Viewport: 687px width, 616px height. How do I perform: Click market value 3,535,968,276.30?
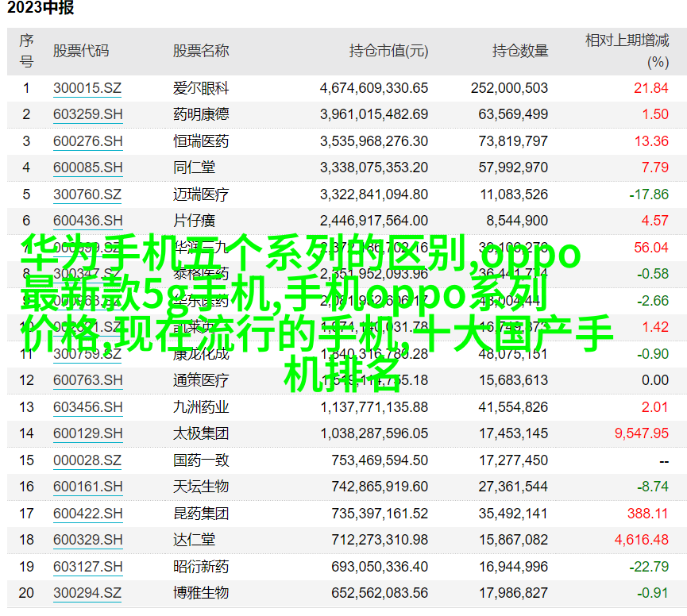pos(374,141)
